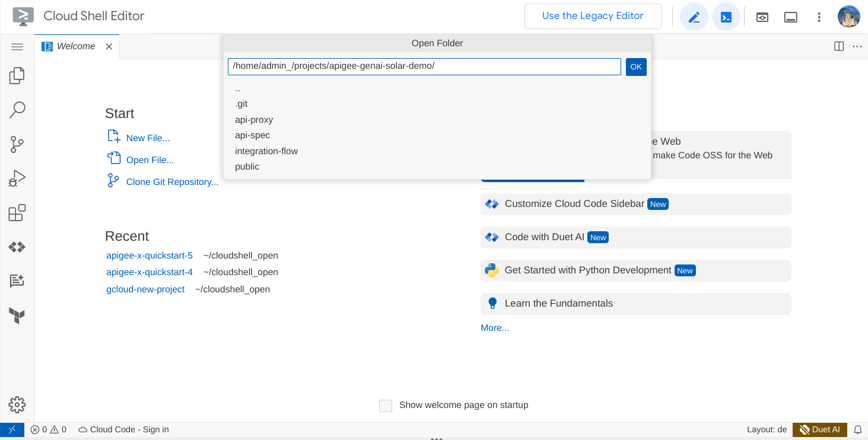This screenshot has height=440, width=868.
Task: Open Get Started with Python Development walkthrough
Action: coord(636,270)
